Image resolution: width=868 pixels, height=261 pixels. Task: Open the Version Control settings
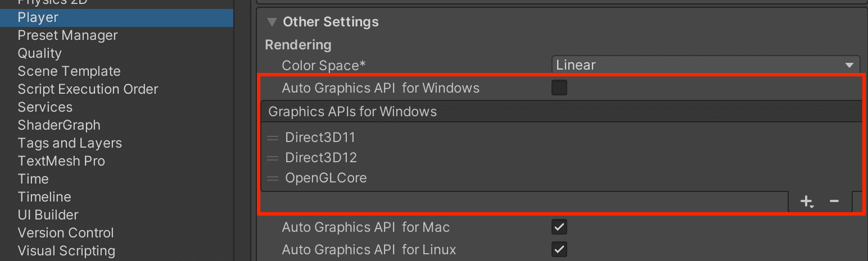coord(66,233)
